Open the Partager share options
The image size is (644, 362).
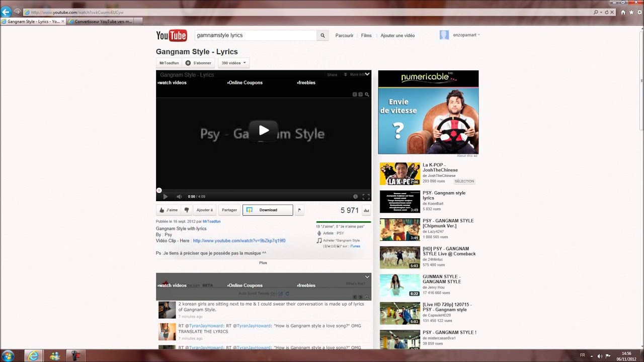pyautogui.click(x=229, y=210)
